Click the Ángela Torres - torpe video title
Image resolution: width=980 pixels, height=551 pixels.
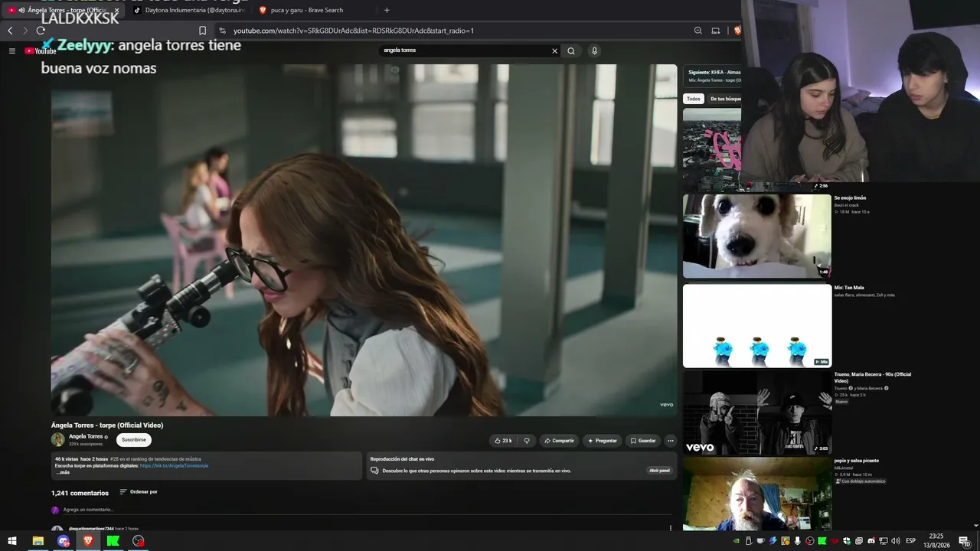(107, 425)
